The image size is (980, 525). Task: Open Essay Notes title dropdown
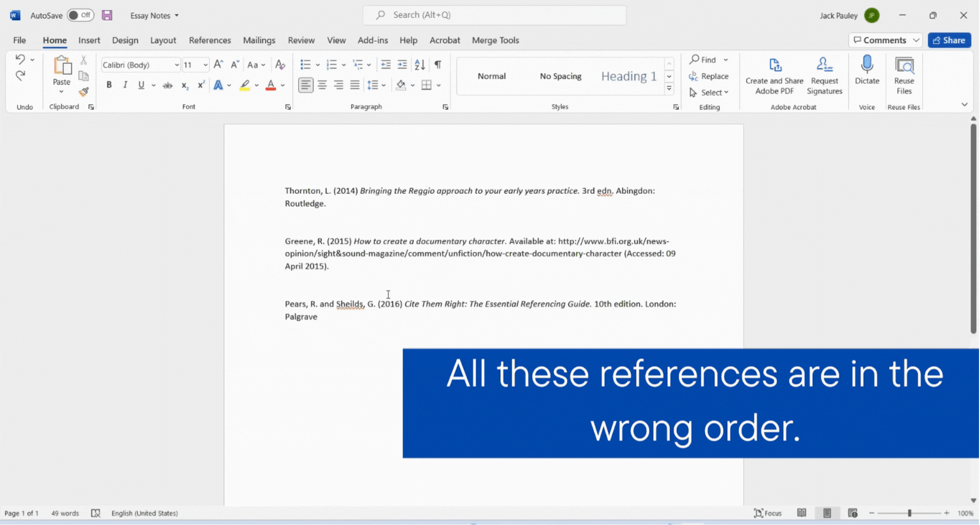[x=176, y=15]
